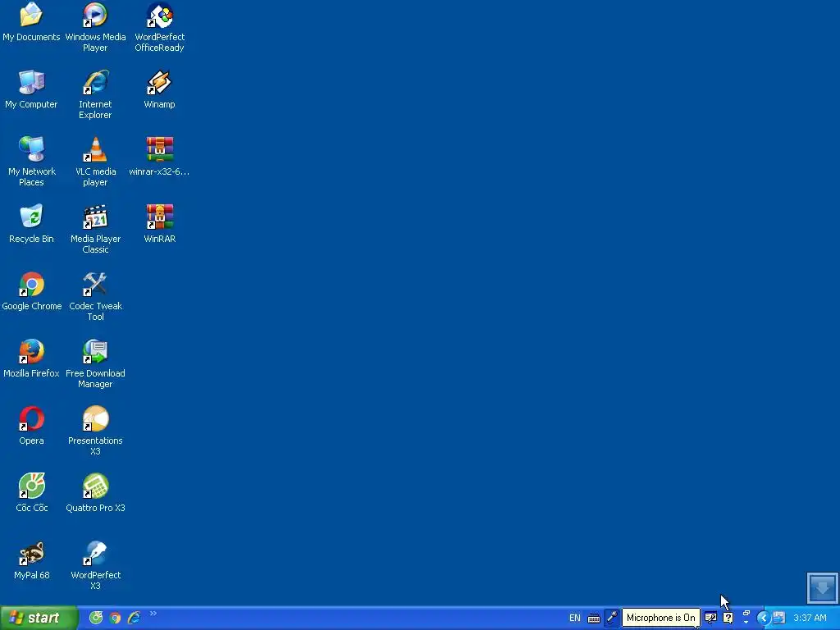Open the language bar speech tools icon
This screenshot has width=840, height=630.
[710, 618]
